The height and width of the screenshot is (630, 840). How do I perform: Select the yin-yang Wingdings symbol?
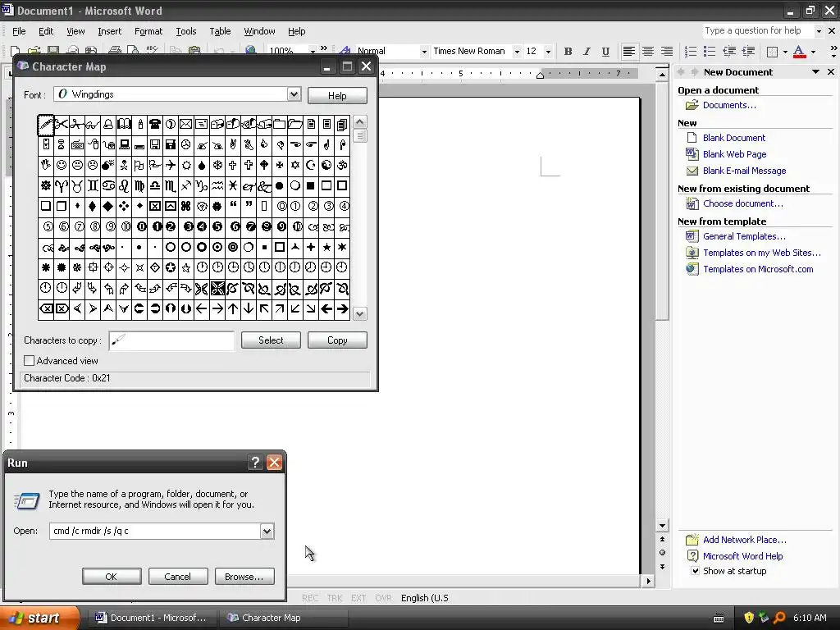click(326, 166)
